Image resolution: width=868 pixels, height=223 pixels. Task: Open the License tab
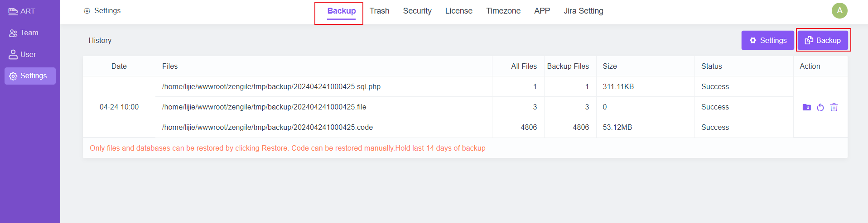458,11
